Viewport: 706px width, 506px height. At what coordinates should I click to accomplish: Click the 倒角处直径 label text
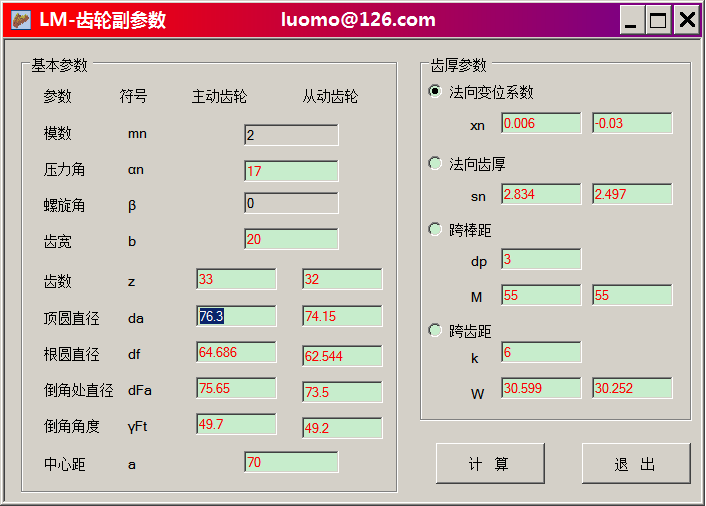tap(78, 390)
